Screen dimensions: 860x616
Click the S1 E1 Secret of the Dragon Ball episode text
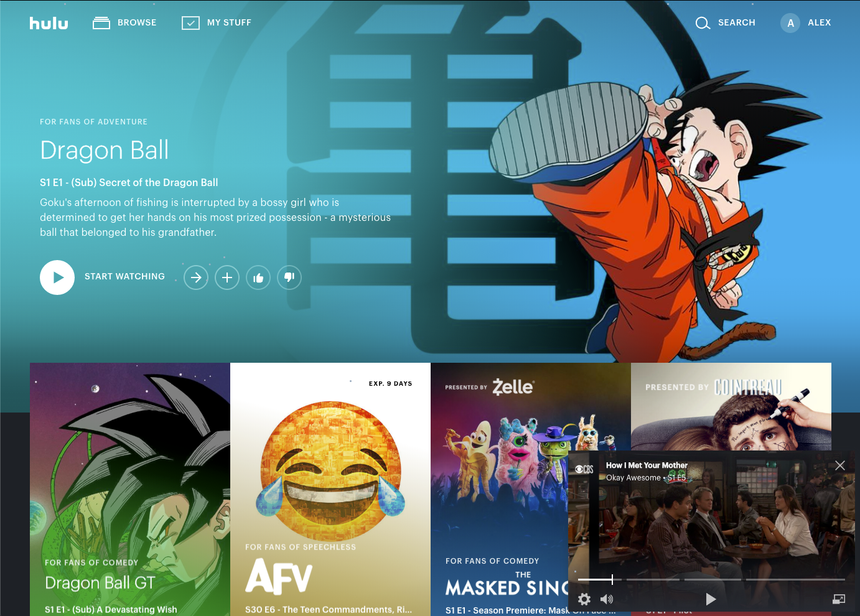[x=129, y=182]
